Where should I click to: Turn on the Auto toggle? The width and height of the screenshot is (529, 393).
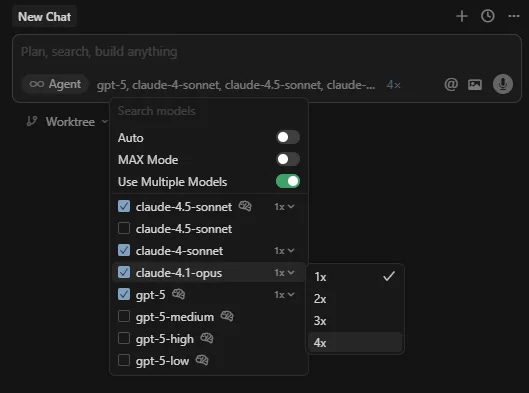pos(288,137)
